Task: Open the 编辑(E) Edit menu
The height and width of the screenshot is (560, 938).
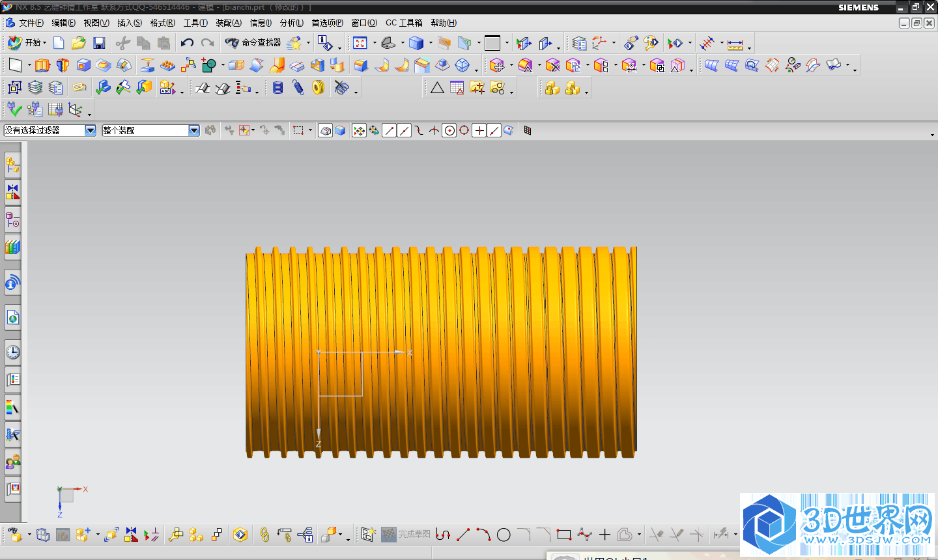Action: (64, 23)
